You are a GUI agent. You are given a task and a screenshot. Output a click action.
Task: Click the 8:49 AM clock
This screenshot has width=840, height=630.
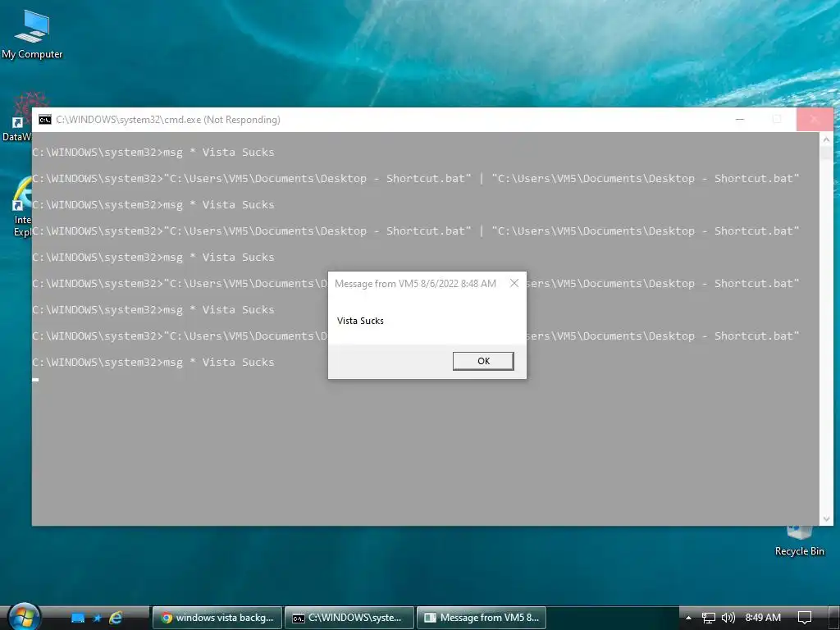tap(763, 618)
